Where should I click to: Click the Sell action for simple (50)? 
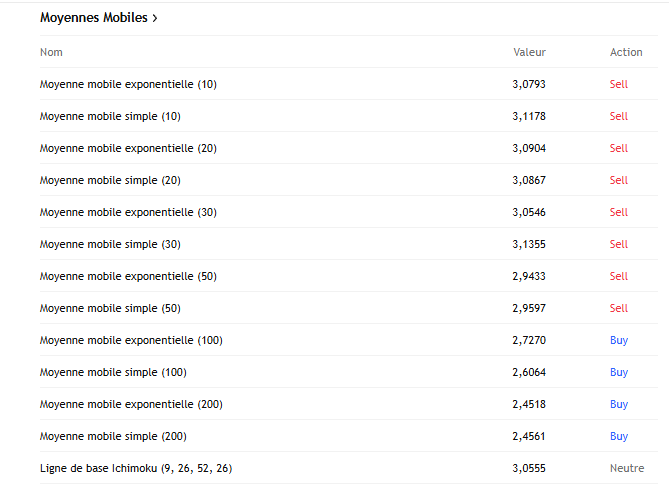point(619,308)
